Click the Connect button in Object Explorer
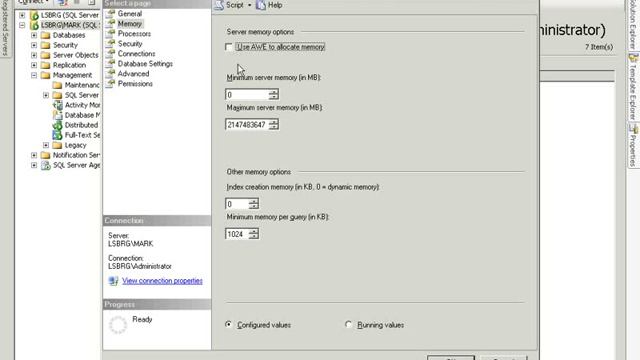This screenshot has width=640, height=360. pyautogui.click(x=33, y=2)
